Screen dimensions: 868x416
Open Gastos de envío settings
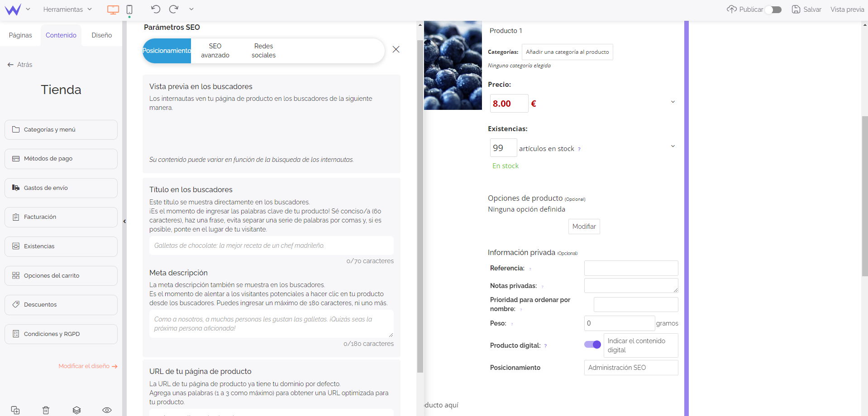[x=61, y=188]
